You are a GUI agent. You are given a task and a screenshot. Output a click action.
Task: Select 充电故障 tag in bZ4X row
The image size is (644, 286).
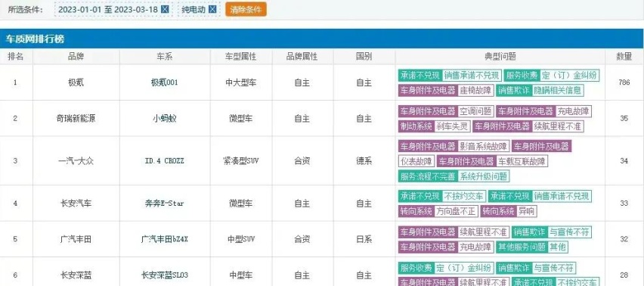click(x=475, y=247)
